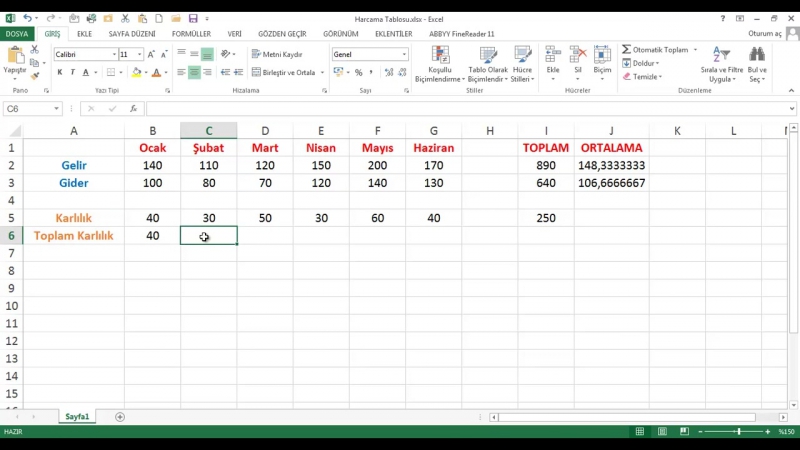Click the new blank document icon
This screenshot has height=450, width=800.
point(159,19)
